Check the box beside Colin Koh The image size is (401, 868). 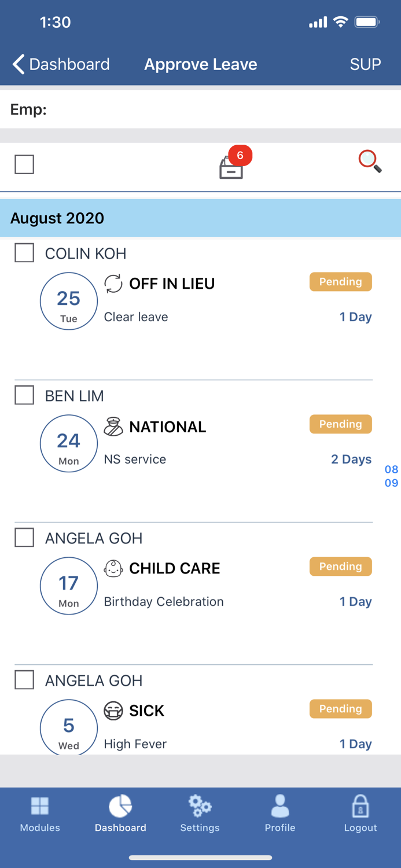(24, 253)
